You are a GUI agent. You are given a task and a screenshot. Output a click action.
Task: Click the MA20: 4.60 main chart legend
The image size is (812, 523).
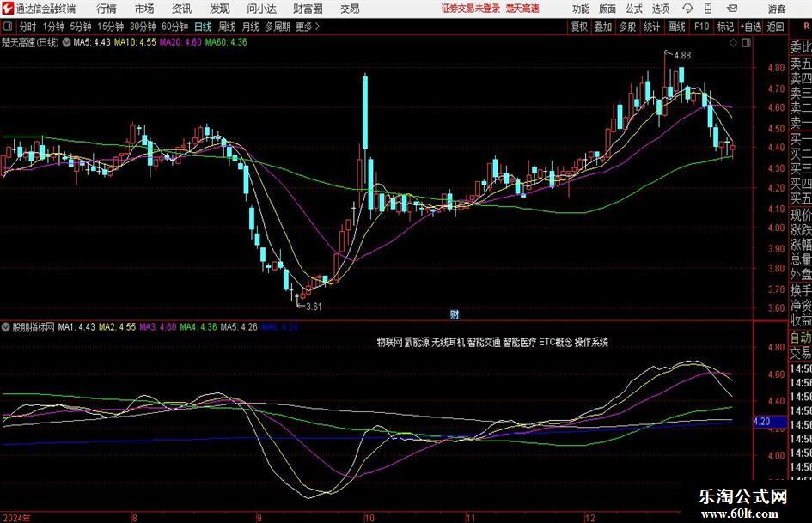(180, 42)
